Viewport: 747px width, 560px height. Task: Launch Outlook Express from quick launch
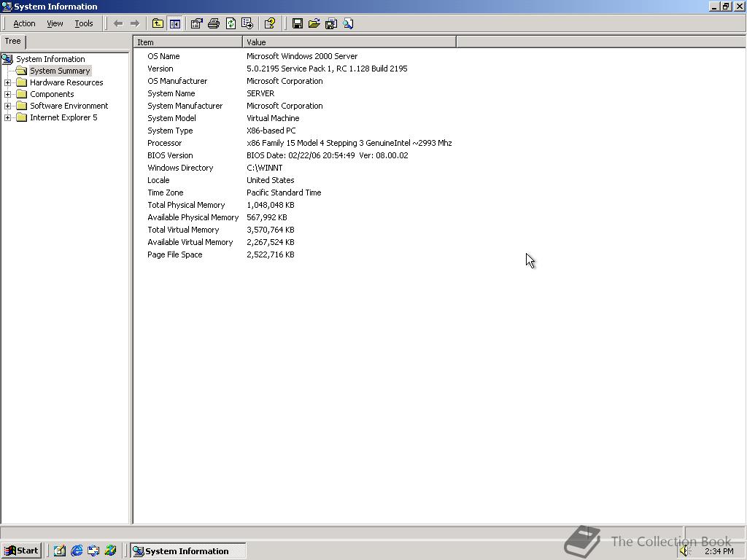click(x=93, y=551)
